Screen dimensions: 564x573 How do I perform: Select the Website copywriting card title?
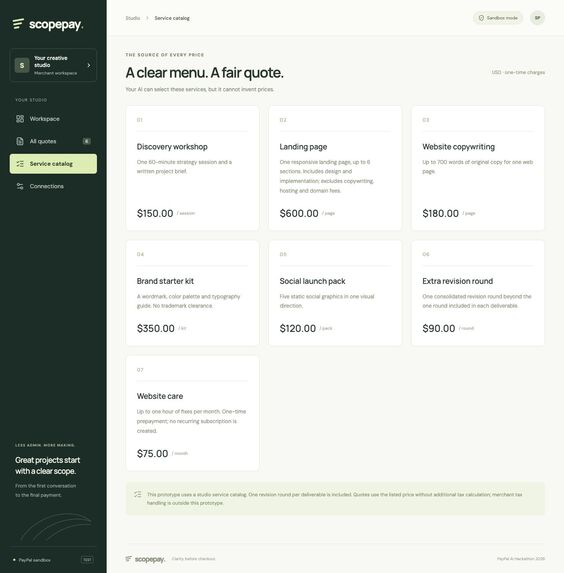coord(458,147)
